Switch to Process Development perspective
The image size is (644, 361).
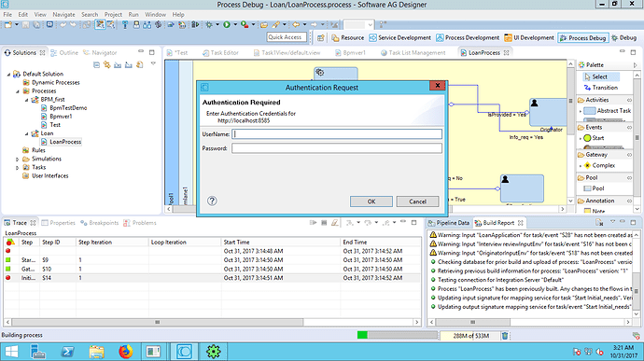(468, 38)
